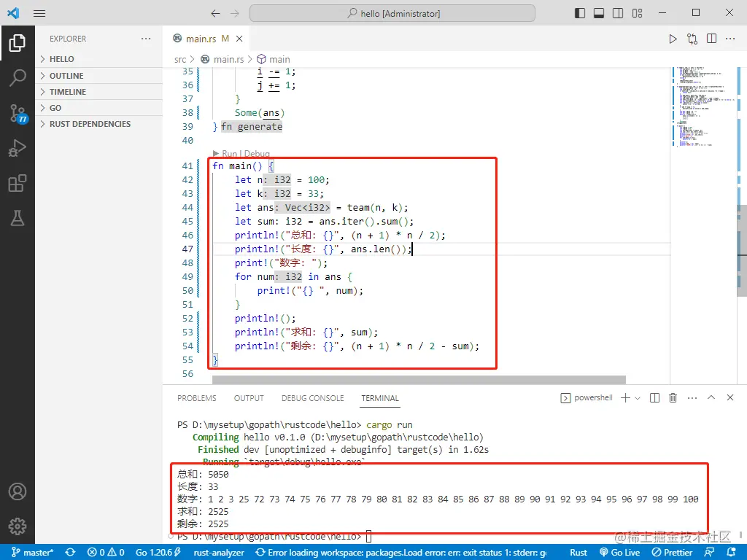Viewport: 747px width, 560px height.
Task: Click Go 1.20.6 version in status bar
Action: 158,553
